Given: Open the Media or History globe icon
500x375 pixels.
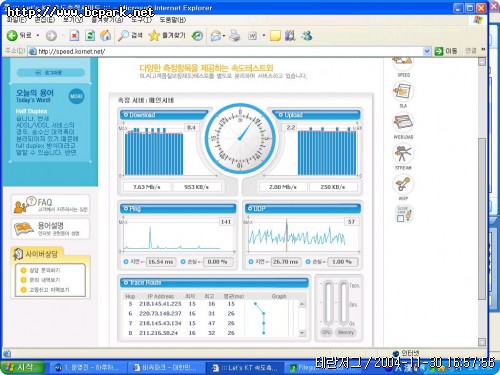Looking at the screenshot, I should pos(197,36).
